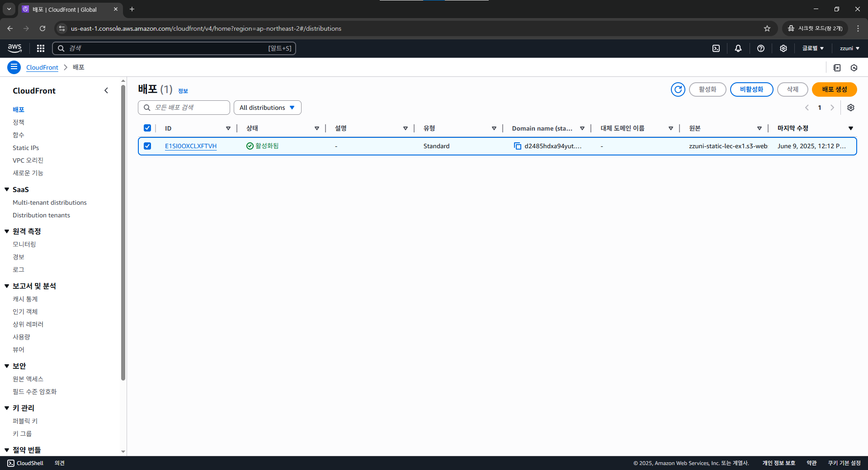Screen dimensions: 868x470
Task: Open a new browser tab
Action: click(x=132, y=9)
